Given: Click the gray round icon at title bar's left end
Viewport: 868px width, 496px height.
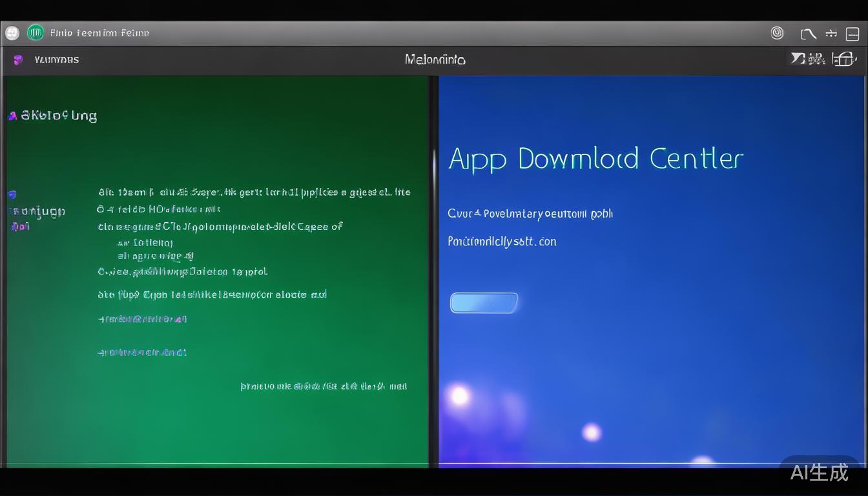Looking at the screenshot, I should coord(12,33).
